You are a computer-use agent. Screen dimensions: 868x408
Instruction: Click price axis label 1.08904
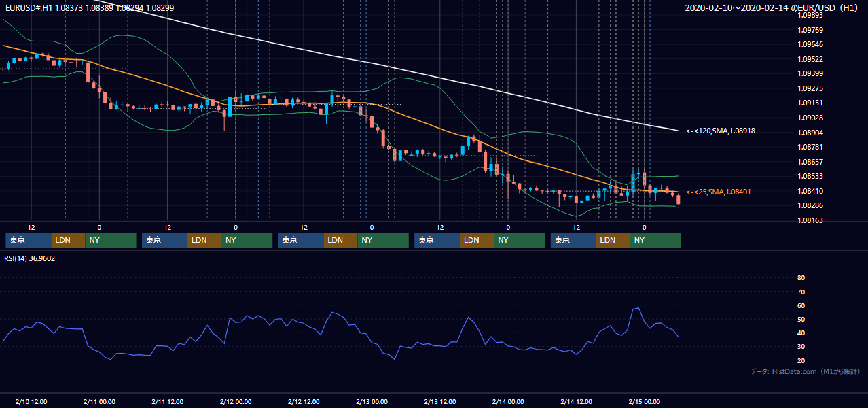coord(810,133)
